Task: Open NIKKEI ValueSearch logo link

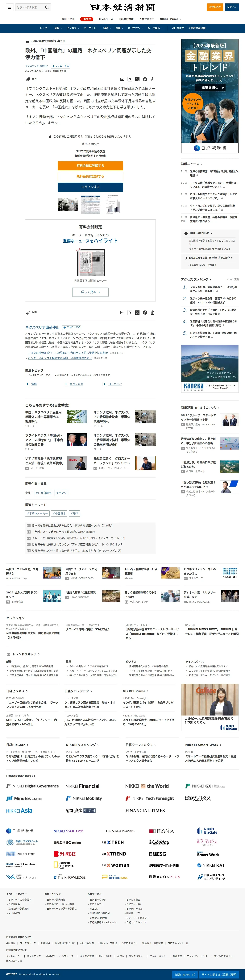Action: click(x=22, y=877)
